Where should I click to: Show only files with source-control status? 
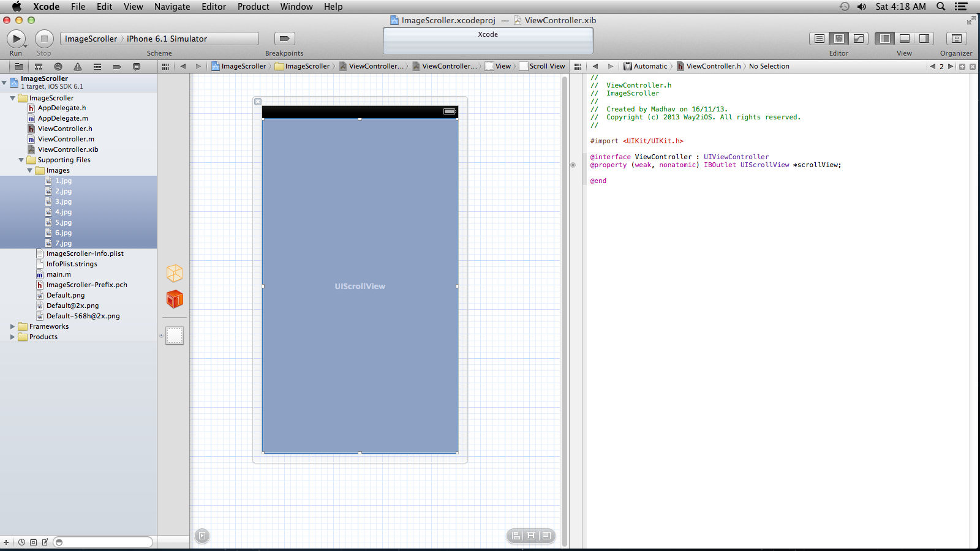pyautogui.click(x=33, y=542)
